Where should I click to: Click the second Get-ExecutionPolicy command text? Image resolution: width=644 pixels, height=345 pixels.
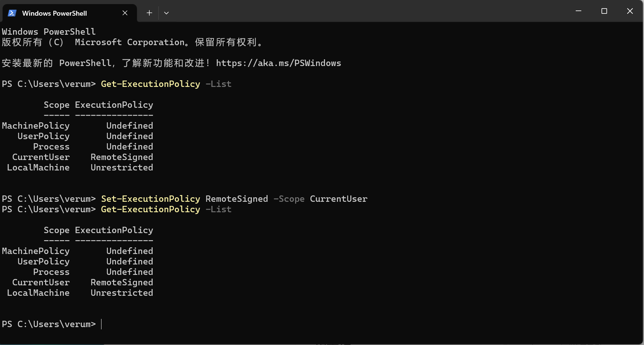[x=150, y=209]
